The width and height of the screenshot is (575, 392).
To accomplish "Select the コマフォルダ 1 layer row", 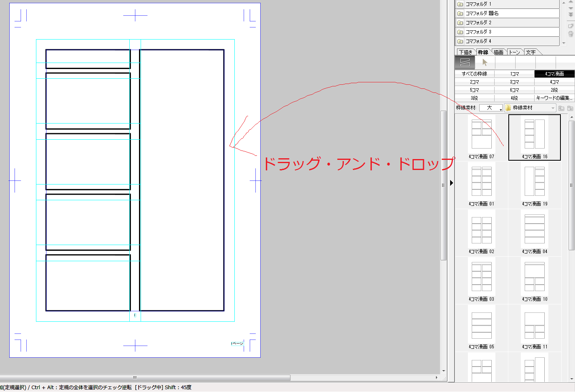I will pos(507,4).
